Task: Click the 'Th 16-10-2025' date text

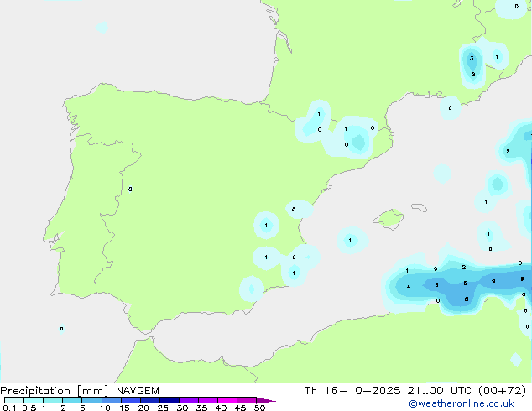Action: coord(352,391)
